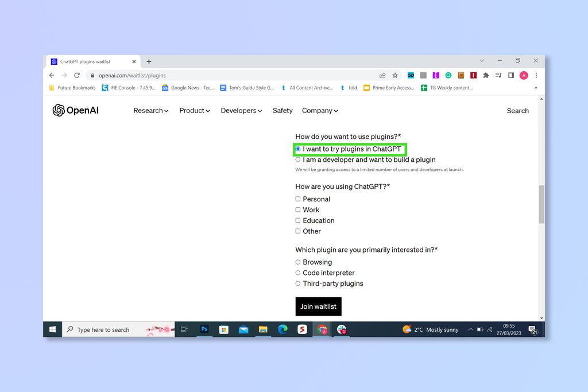
Task: Open the side panel icon
Action: pyautogui.click(x=510, y=75)
